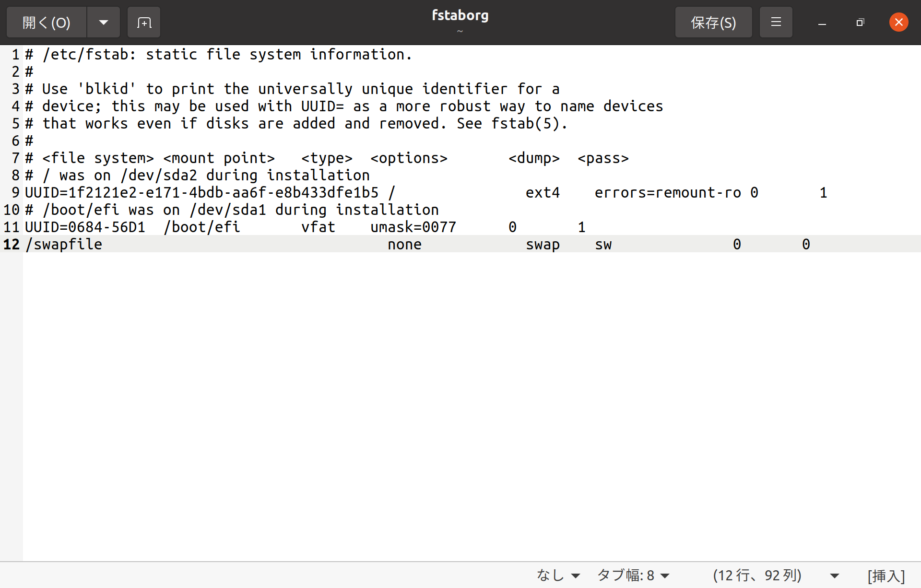Click the (12 行、92 列) cursor position indicator
Viewport: 921px width, 588px height.
(x=757, y=575)
